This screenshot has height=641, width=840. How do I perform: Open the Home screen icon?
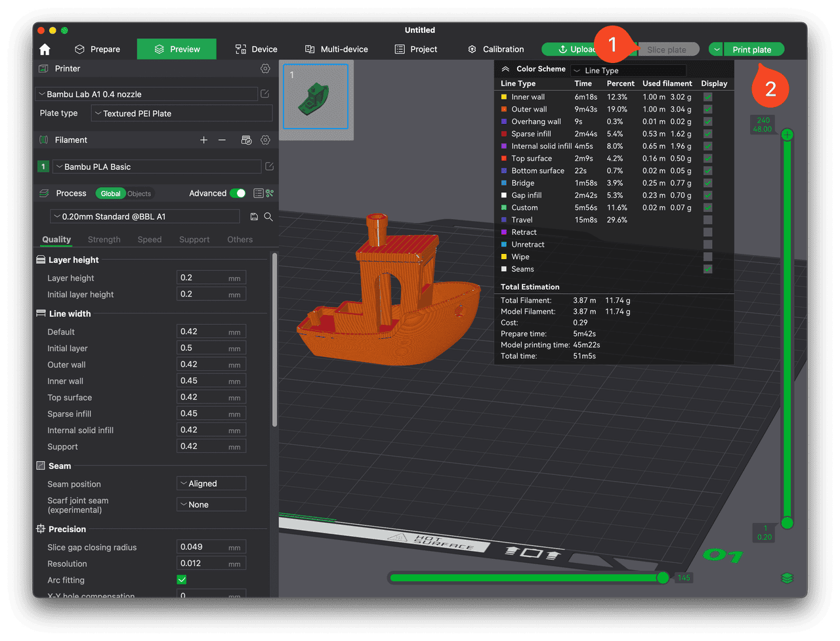pyautogui.click(x=45, y=49)
